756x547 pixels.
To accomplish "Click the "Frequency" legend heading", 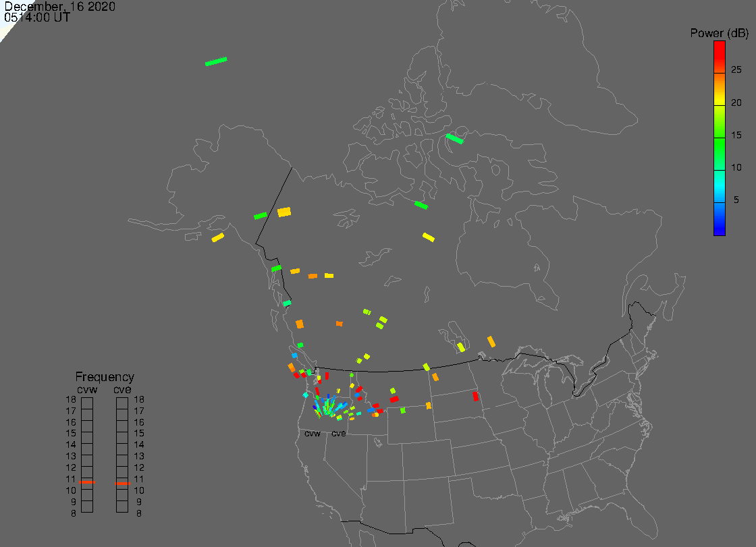I will pos(105,377).
